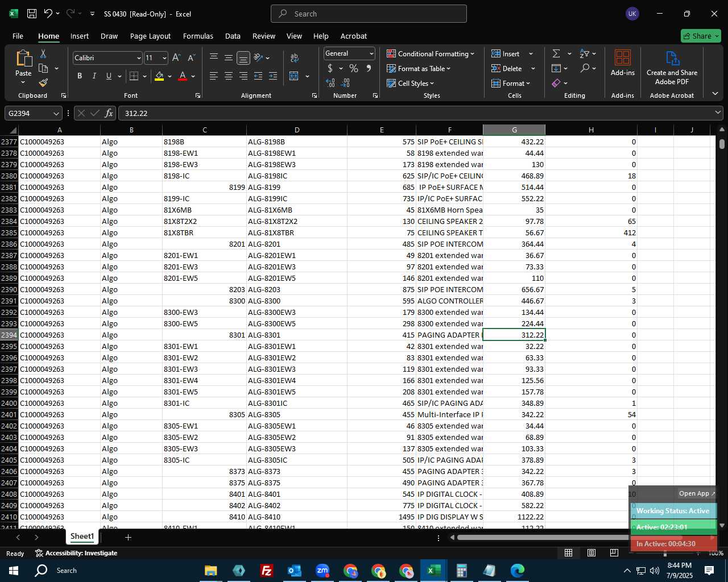728x582 pixels.
Task: Open the General number format dropdown
Action: [x=371, y=53]
